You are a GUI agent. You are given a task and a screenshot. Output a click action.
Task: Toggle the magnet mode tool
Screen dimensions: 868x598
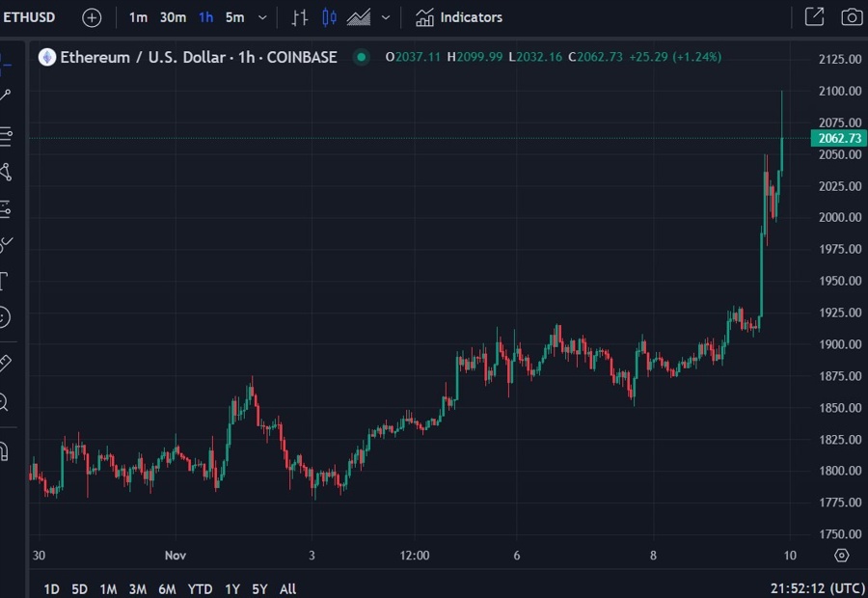[x=5, y=451]
